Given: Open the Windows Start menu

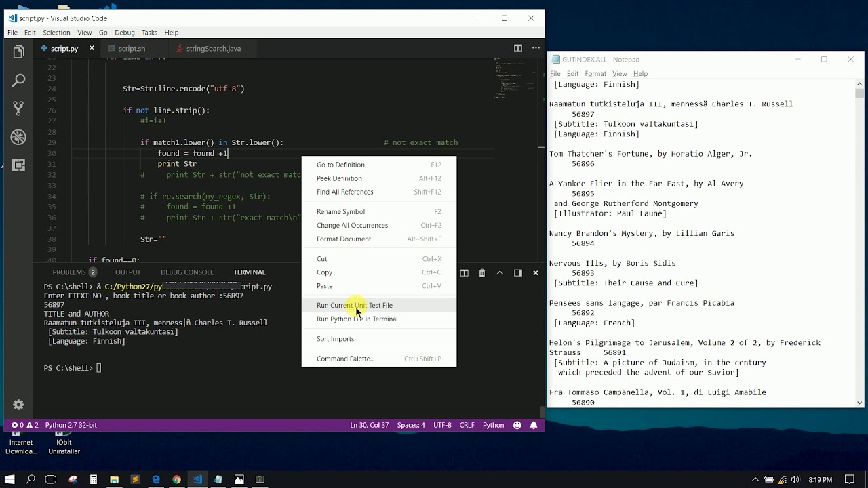Looking at the screenshot, I should [10, 479].
